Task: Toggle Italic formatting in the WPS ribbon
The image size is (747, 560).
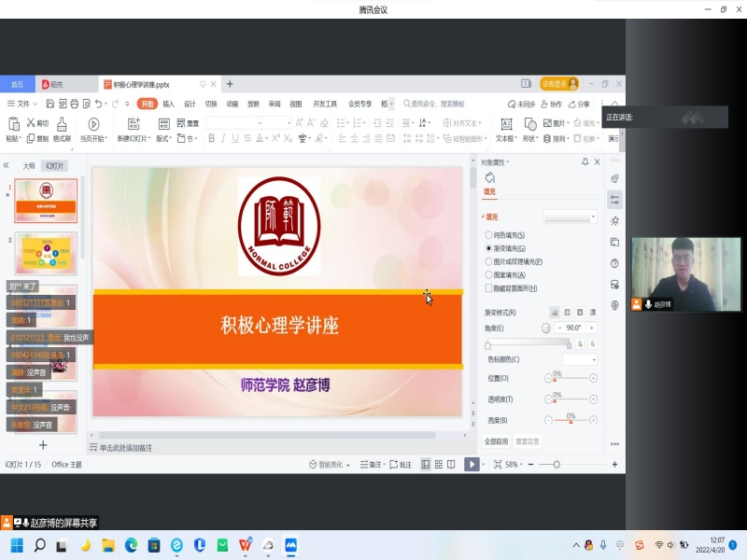Action: coord(223,138)
